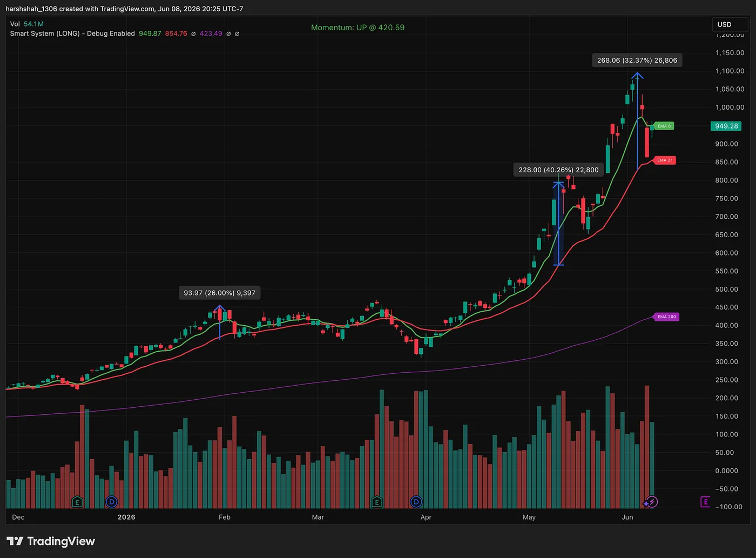This screenshot has height=558, width=756.
Task: Click the 500.00 price axis label
Action: coord(727,289)
